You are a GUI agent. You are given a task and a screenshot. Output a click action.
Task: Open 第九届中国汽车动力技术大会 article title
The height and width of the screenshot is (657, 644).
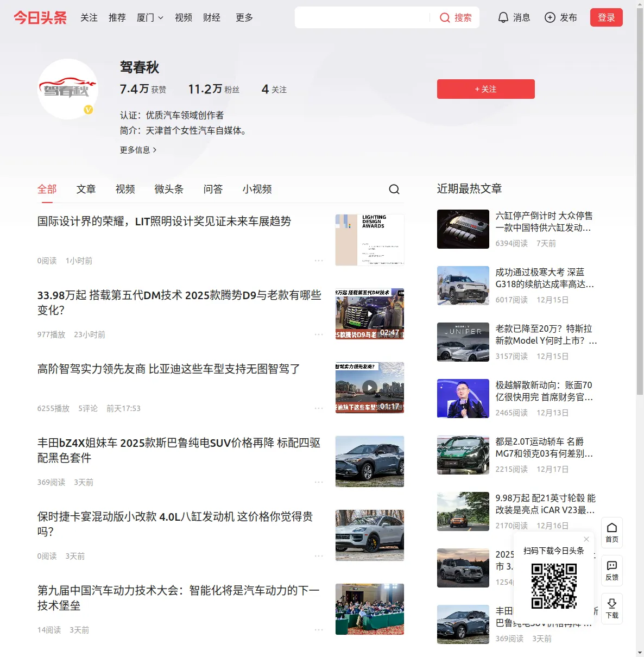(179, 598)
